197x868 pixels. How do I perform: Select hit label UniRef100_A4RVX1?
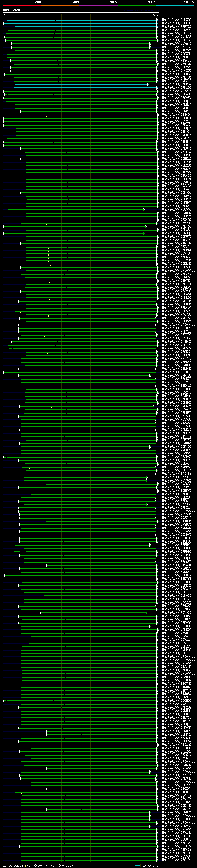(x=177, y=50)
